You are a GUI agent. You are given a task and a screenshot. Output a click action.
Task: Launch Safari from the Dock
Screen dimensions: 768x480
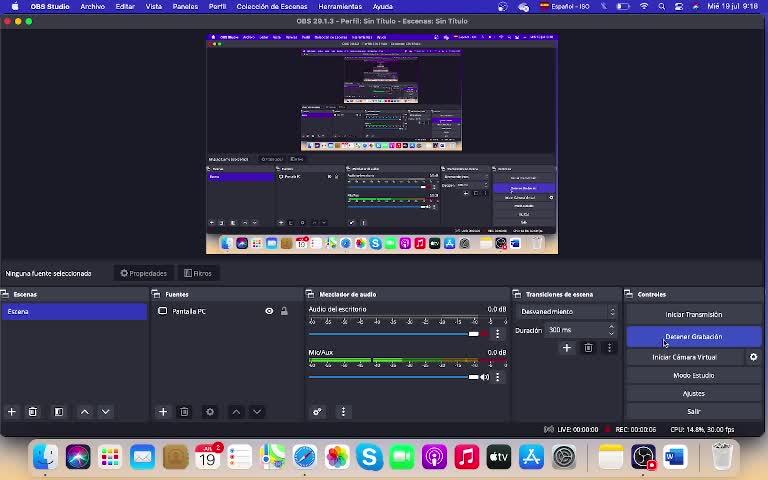[x=305, y=456]
